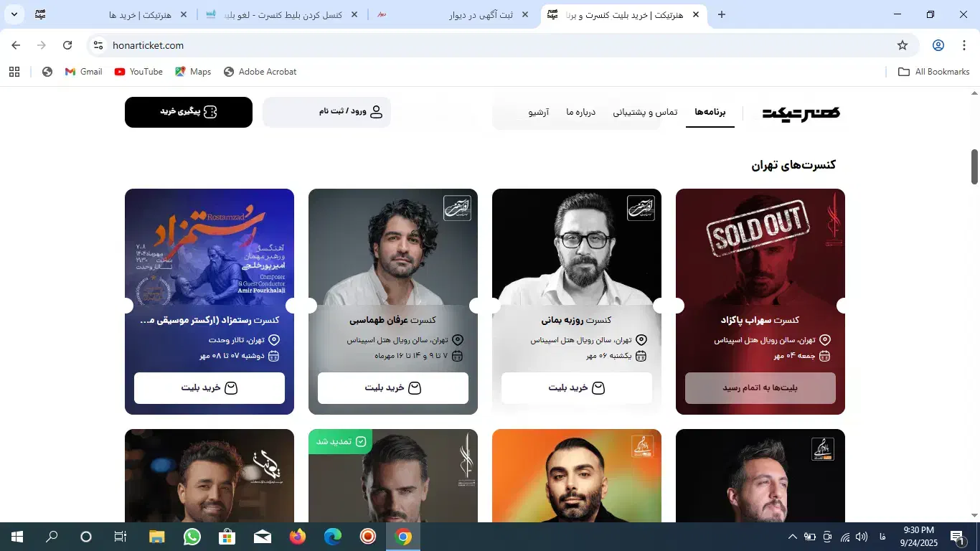The image size is (980, 551).
Task: Buy ticket for روزبه بمانی concert
Action: pos(577,388)
